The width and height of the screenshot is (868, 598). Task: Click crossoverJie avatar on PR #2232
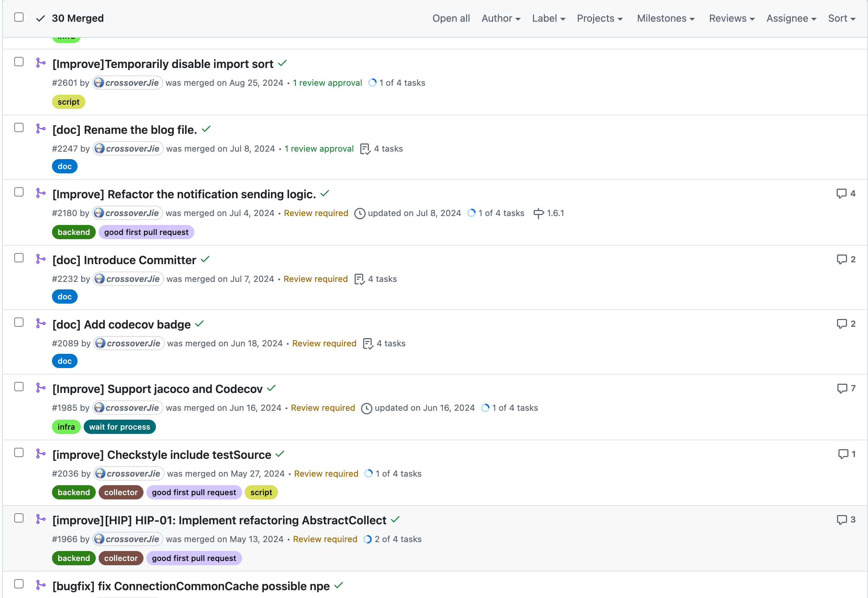point(100,279)
